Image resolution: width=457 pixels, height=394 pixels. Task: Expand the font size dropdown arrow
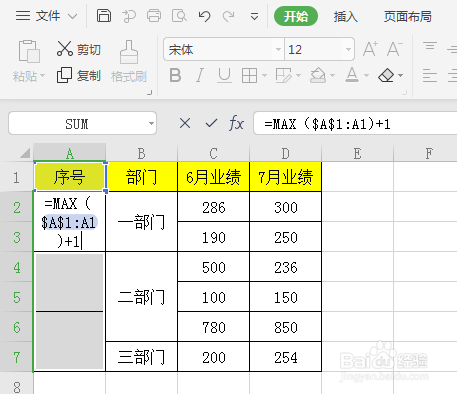point(348,50)
